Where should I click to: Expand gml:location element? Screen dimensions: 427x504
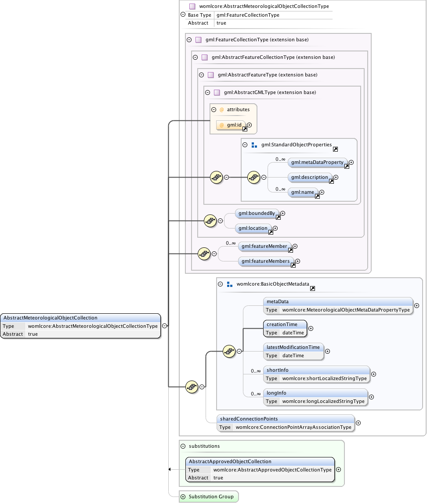pyautogui.click(x=275, y=228)
